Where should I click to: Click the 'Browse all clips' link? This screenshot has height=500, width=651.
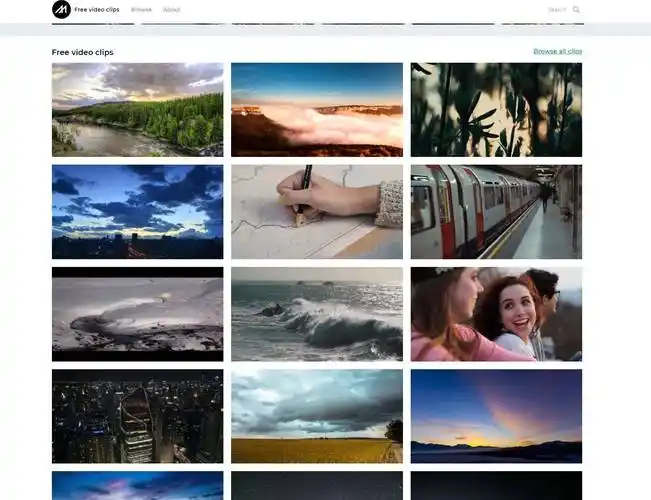[x=557, y=51]
